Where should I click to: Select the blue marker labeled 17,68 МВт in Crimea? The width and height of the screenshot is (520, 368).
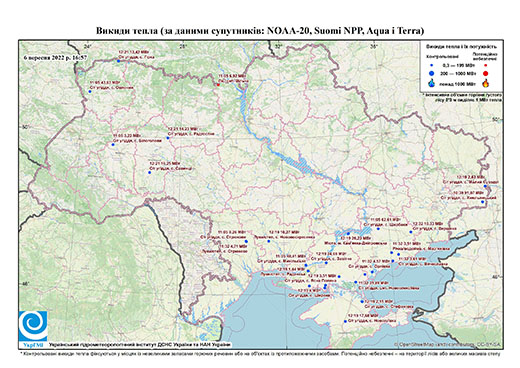(345, 321)
